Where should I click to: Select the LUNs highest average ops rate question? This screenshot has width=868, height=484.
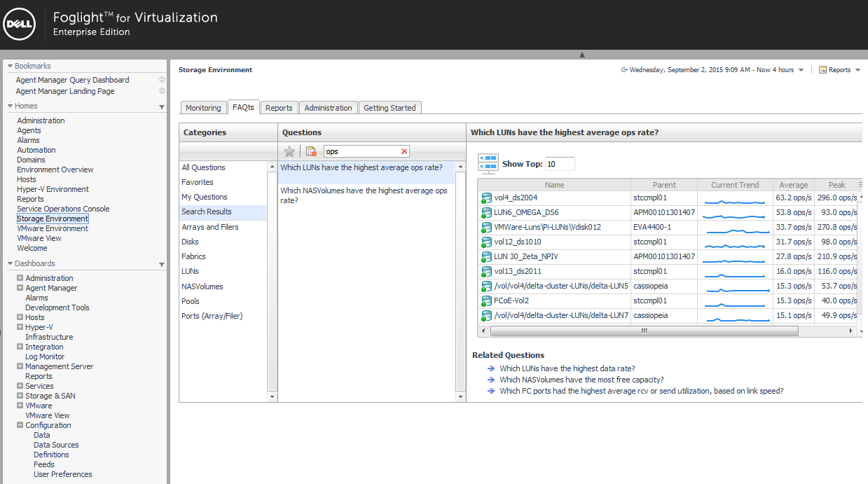tap(366, 172)
